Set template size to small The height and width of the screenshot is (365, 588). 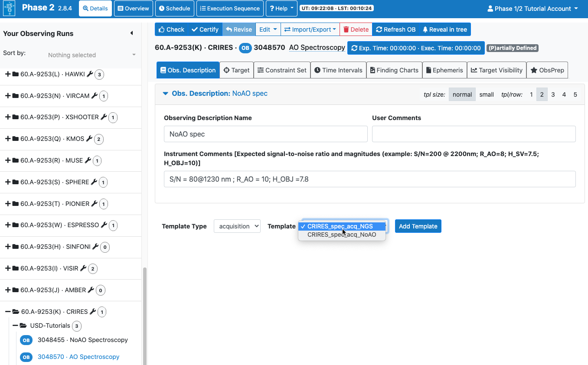click(x=486, y=95)
